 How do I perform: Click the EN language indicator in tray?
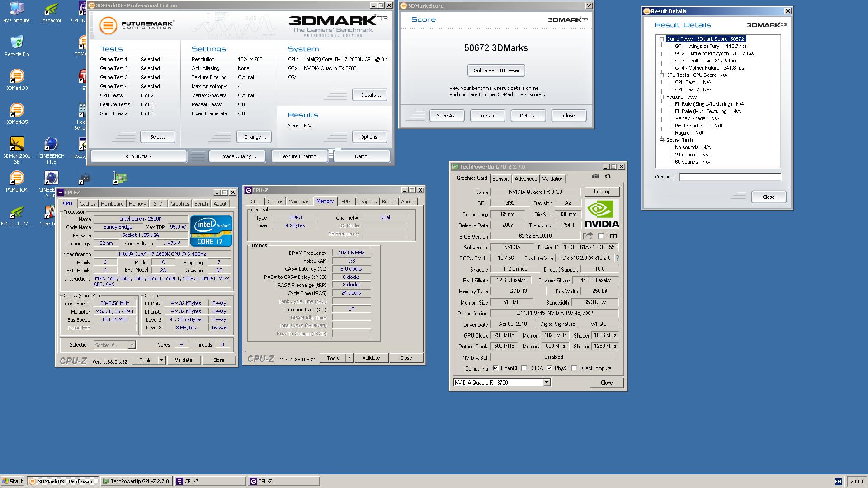838,482
